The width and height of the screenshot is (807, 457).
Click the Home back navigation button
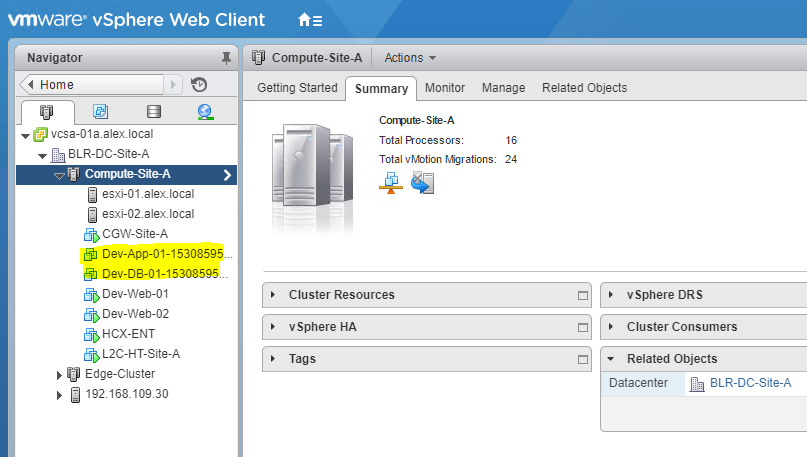click(x=30, y=85)
